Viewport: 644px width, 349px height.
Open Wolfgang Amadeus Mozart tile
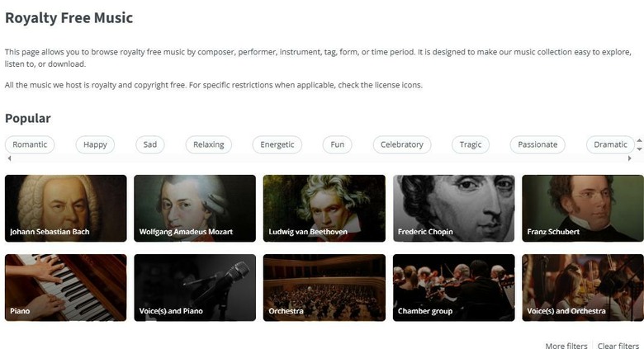[195, 208]
